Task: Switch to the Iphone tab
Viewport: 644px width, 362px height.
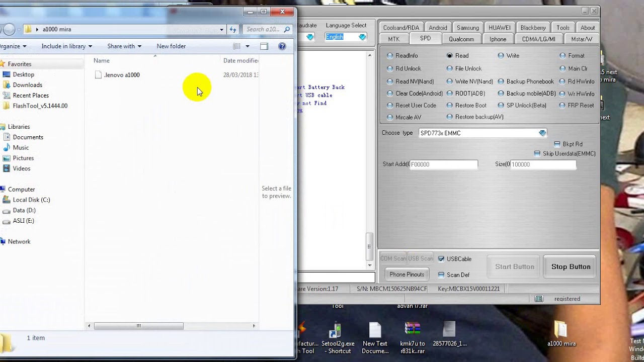Action: [498, 39]
